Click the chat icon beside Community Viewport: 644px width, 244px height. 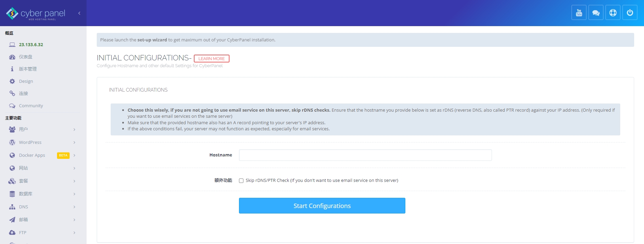[12, 106]
